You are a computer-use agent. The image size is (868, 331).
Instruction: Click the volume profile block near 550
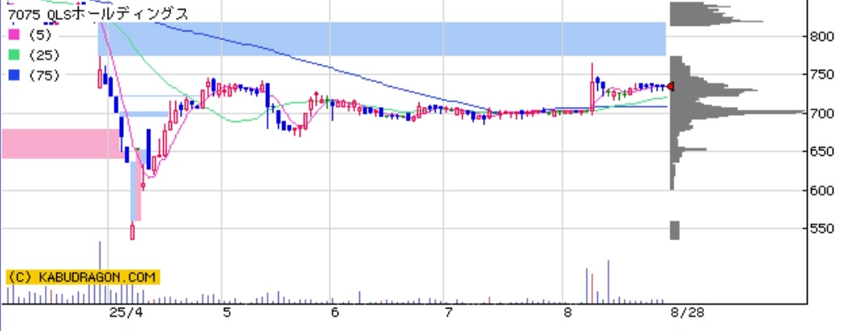point(675,231)
